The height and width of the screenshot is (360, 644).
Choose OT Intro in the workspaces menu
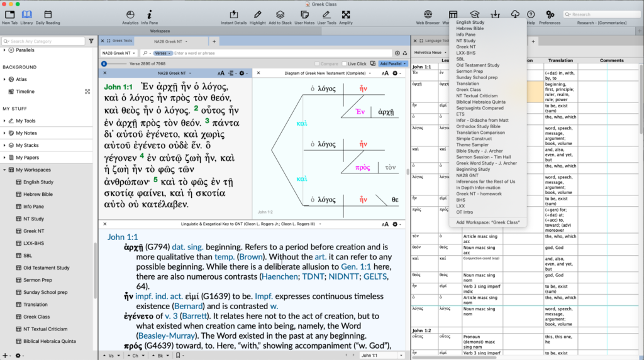(x=464, y=212)
